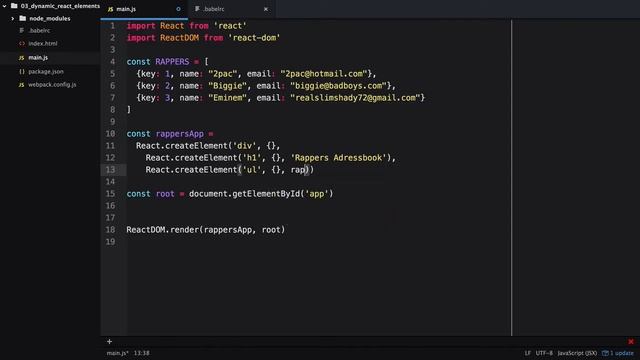This screenshot has width=640, height=360.
Task: Click the rappersApp constant on line 10
Action: 179,134
